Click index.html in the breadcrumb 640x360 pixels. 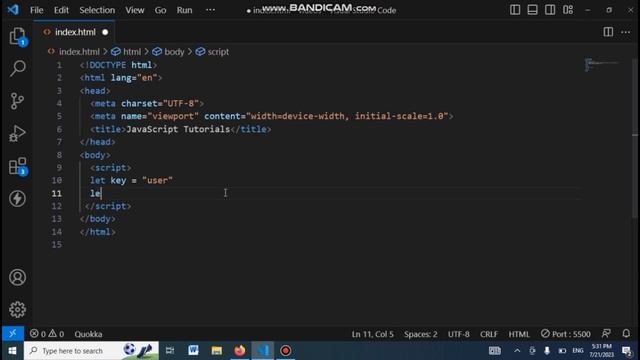pos(79,52)
